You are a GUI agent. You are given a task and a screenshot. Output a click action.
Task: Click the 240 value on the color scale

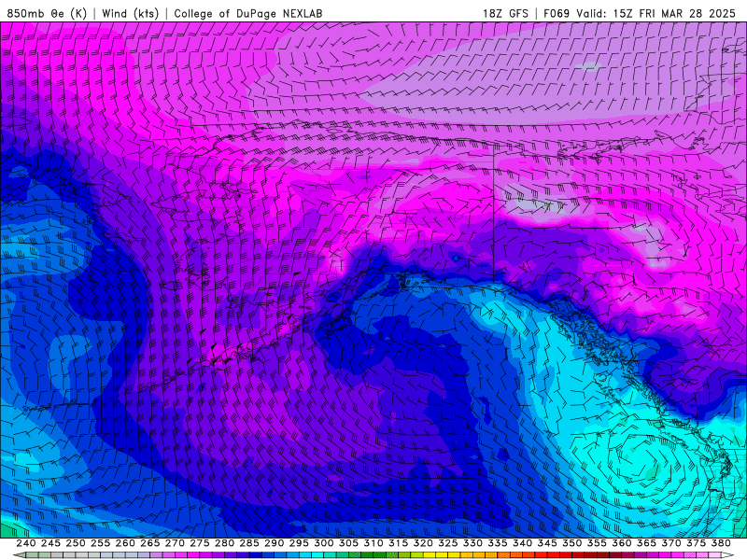26,543
